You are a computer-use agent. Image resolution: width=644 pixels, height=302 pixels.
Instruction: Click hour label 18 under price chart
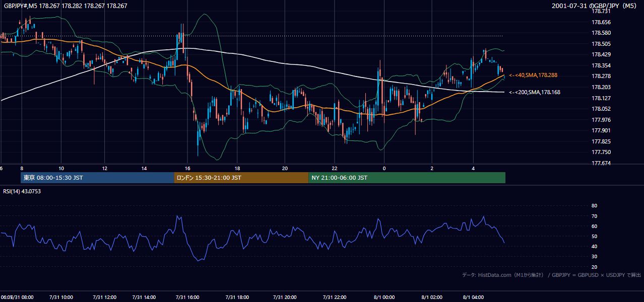click(237, 168)
